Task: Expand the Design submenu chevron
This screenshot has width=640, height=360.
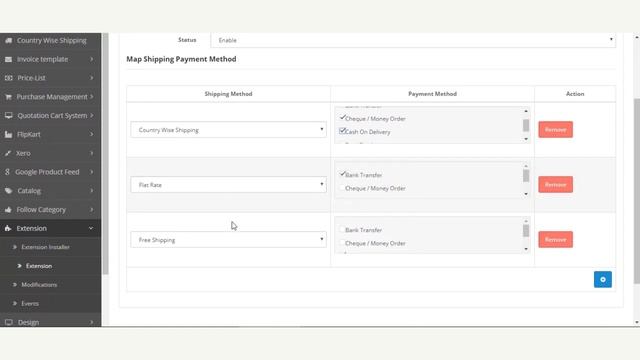Action: 91,322
